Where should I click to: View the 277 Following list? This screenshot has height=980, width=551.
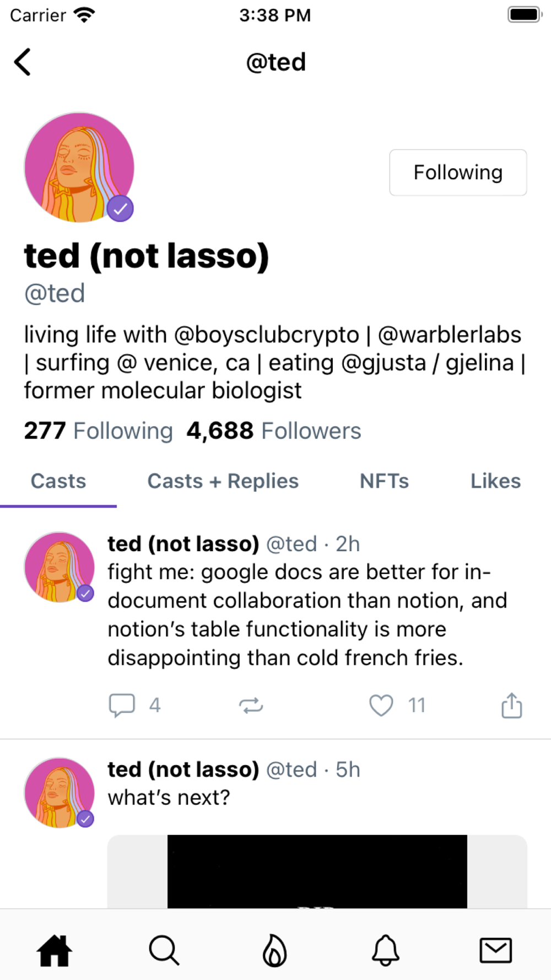(x=98, y=430)
